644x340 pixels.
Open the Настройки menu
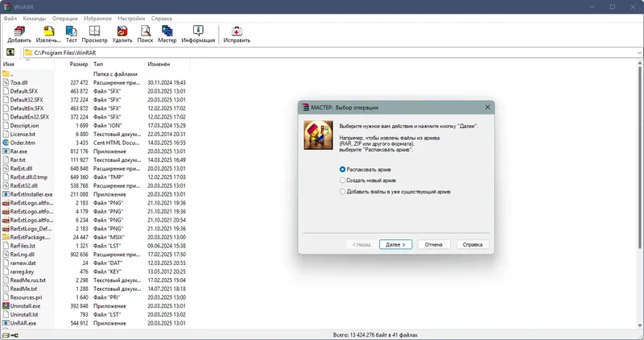click(131, 19)
